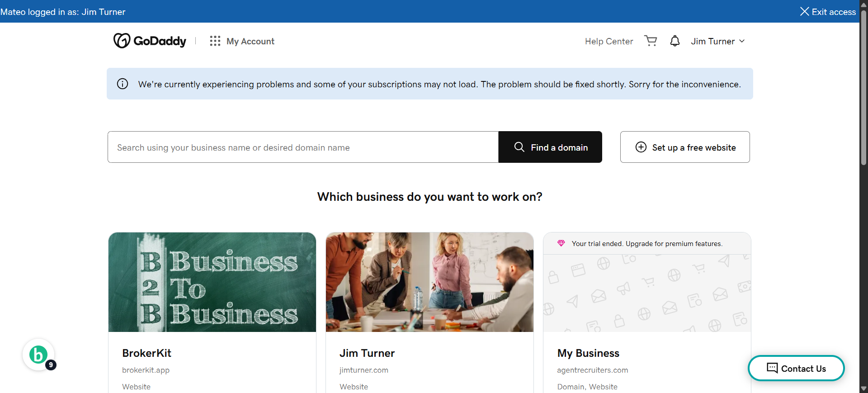The height and width of the screenshot is (393, 868).
Task: Open the green b badge widget
Action: click(38, 355)
